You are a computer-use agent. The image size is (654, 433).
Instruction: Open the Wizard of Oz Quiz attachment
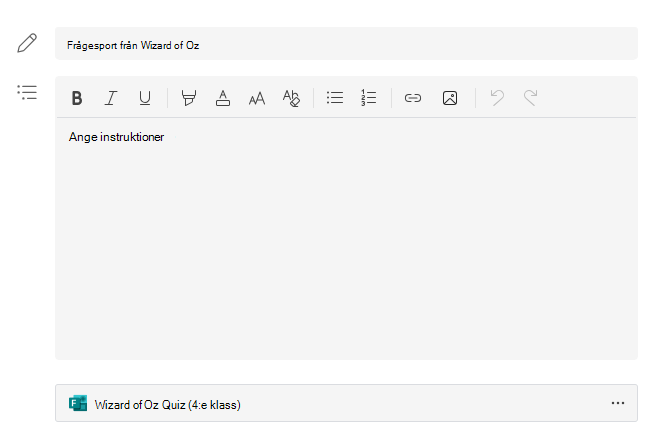(x=346, y=403)
